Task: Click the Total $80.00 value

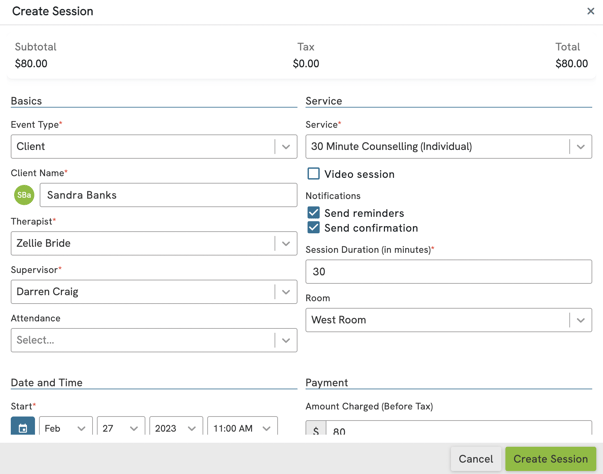Action: coord(571,63)
